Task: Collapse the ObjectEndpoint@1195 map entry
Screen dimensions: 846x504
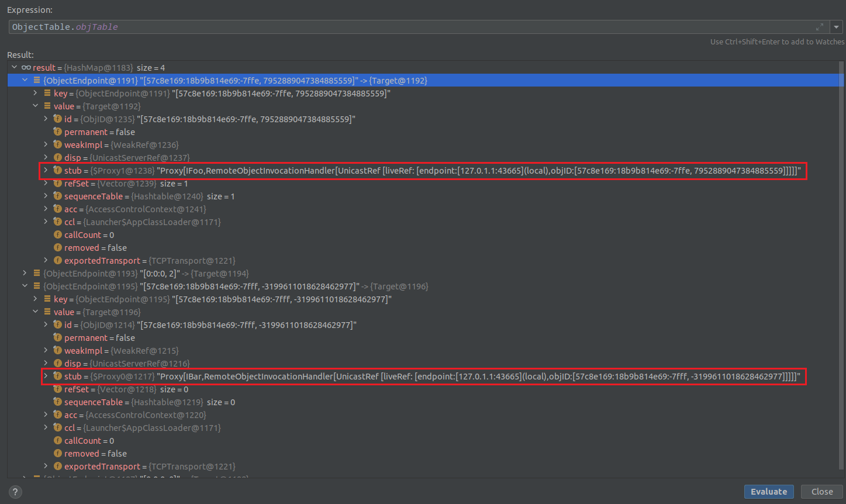Action: pos(25,286)
